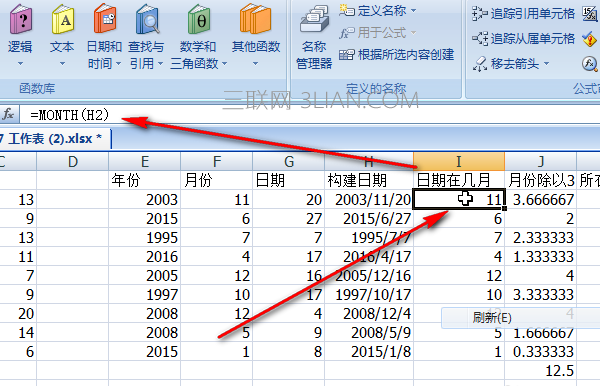Viewport: 600px width, 386px height.
Task: Select column header I
Action: 459,161
